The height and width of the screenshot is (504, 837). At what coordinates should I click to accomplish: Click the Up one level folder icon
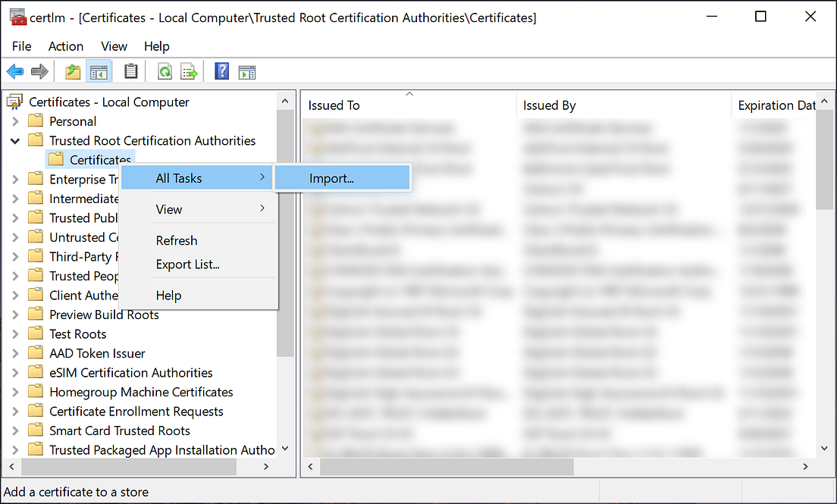[x=72, y=70]
